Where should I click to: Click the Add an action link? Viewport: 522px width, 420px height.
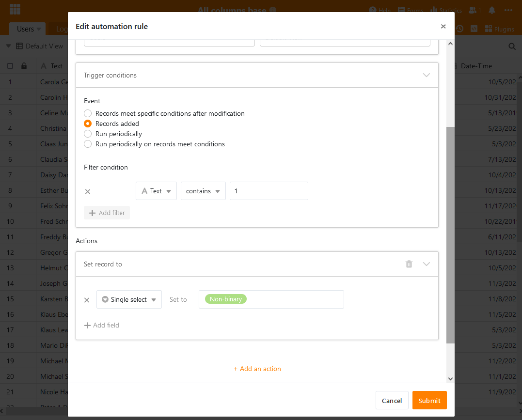pos(257,369)
